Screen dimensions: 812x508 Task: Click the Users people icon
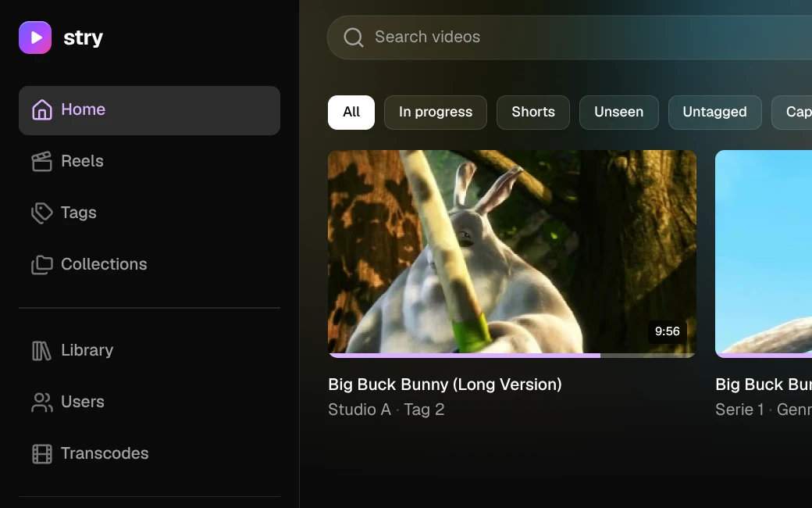[x=42, y=402]
